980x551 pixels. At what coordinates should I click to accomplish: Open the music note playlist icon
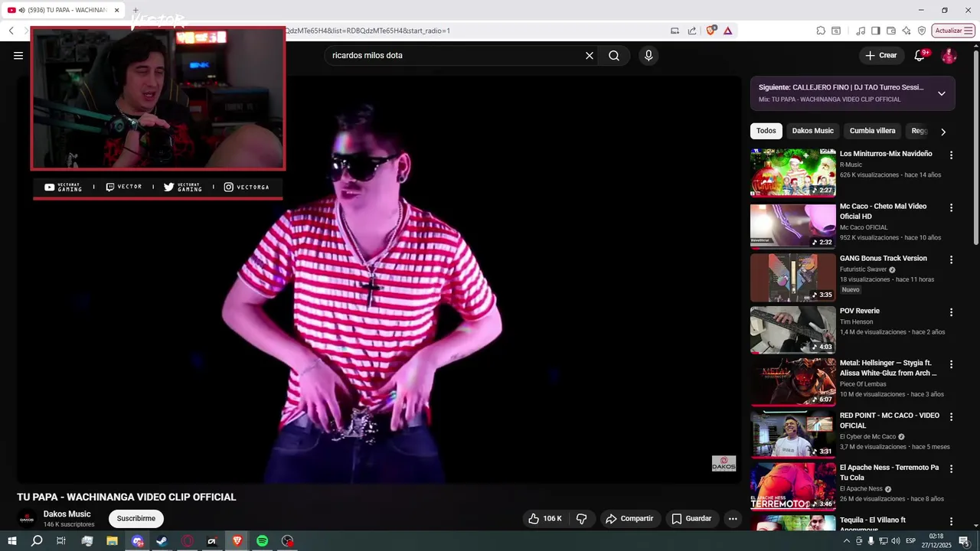click(x=861, y=31)
